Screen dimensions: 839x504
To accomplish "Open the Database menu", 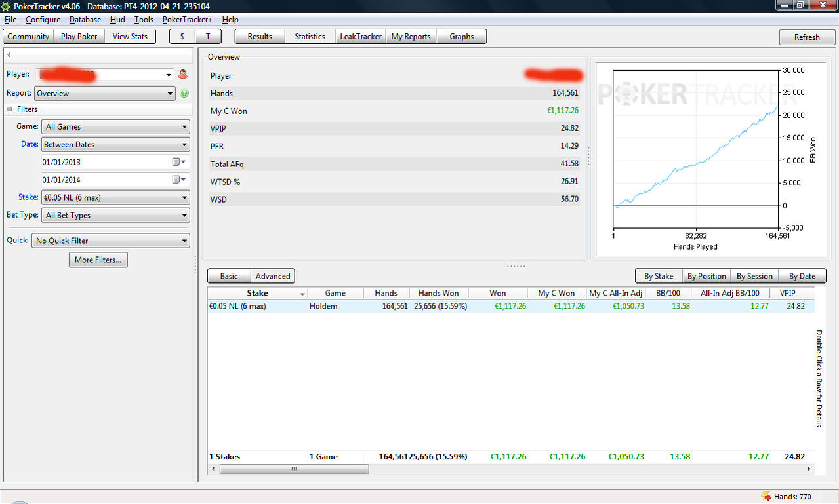I will pyautogui.click(x=85, y=20).
